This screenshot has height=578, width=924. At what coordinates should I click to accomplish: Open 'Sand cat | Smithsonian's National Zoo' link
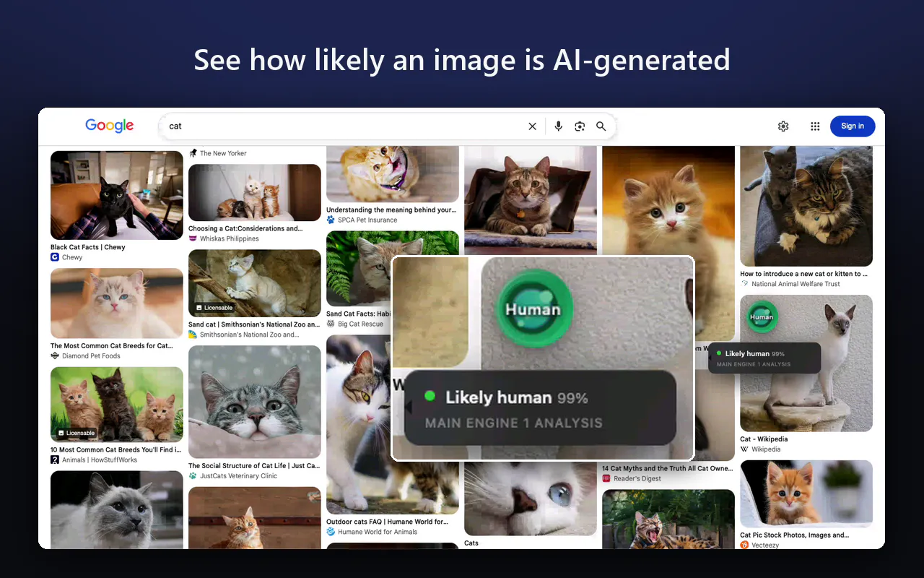[x=253, y=324]
